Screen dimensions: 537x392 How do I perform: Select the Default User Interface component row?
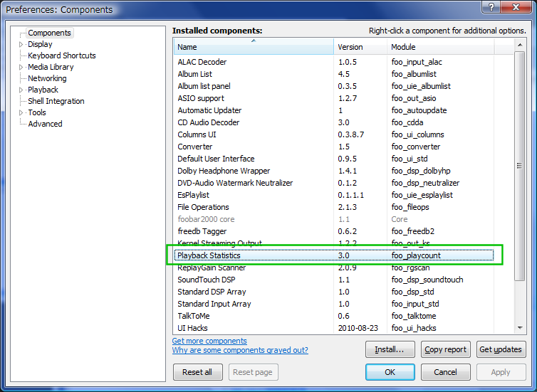pos(334,159)
